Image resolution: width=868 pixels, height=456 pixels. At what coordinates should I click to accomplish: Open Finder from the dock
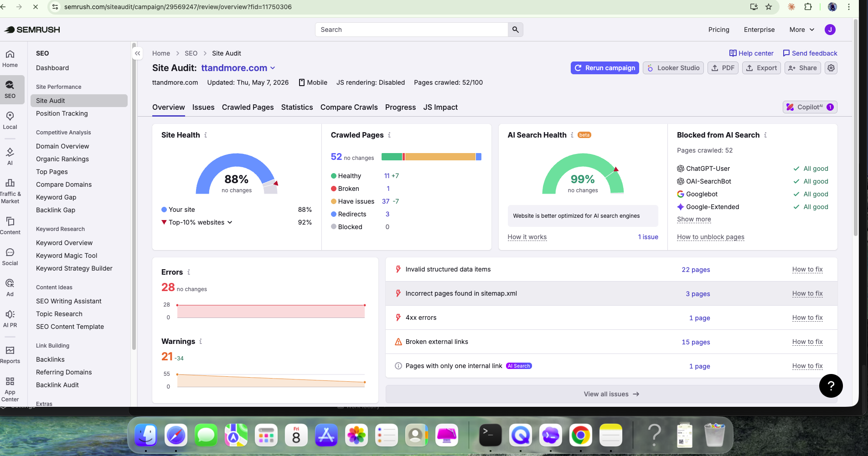[x=146, y=436]
